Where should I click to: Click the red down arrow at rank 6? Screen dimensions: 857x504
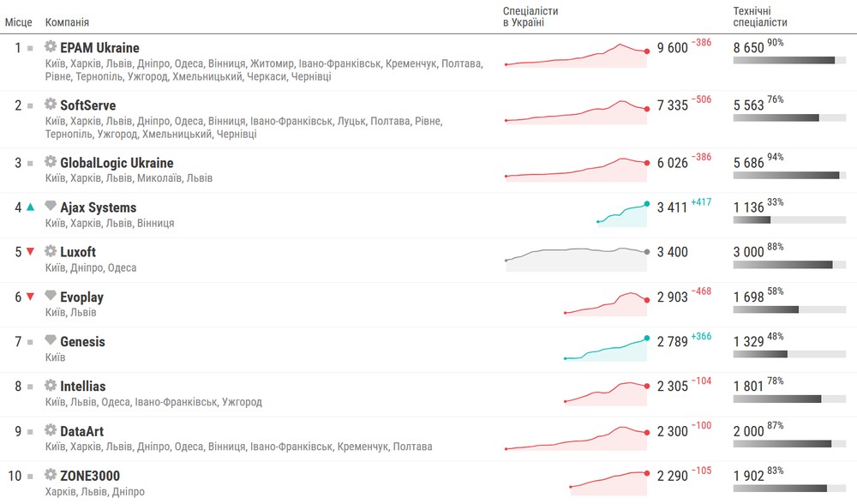tap(30, 297)
